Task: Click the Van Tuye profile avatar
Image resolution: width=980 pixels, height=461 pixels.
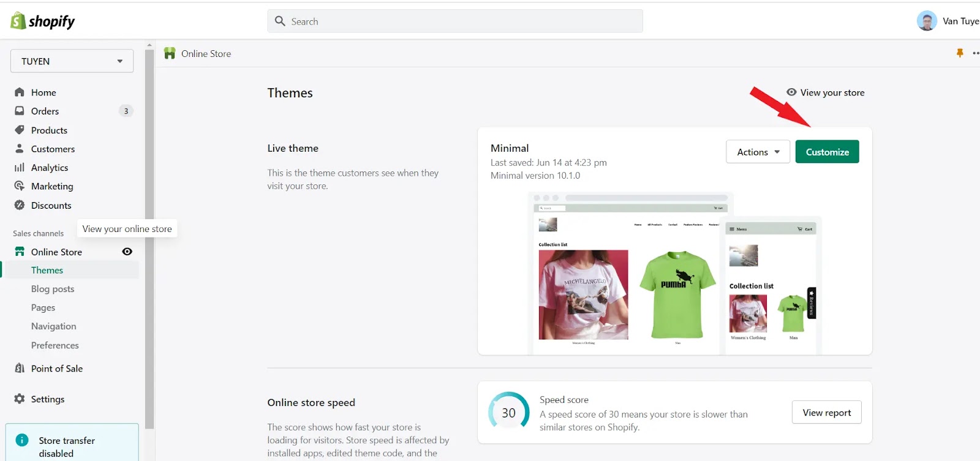Action: (x=927, y=21)
